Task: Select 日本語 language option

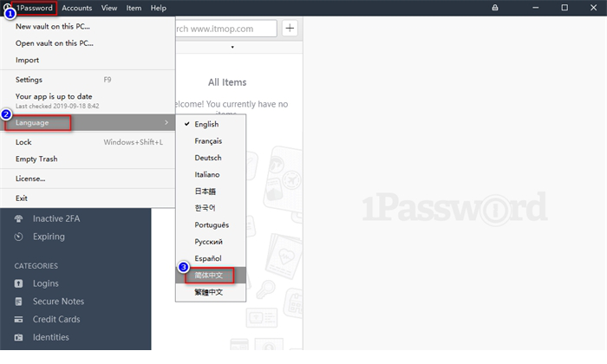Action: [x=211, y=191]
